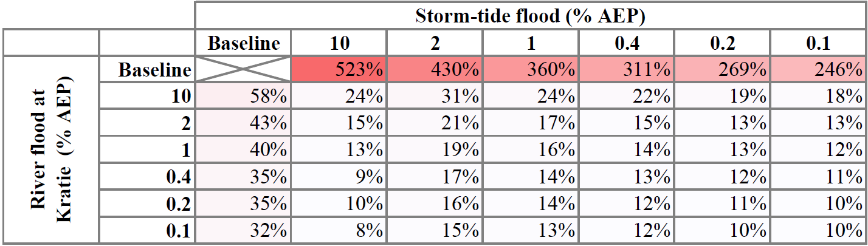Select the 360% value cell
The height and width of the screenshot is (246, 868).
coord(530,70)
